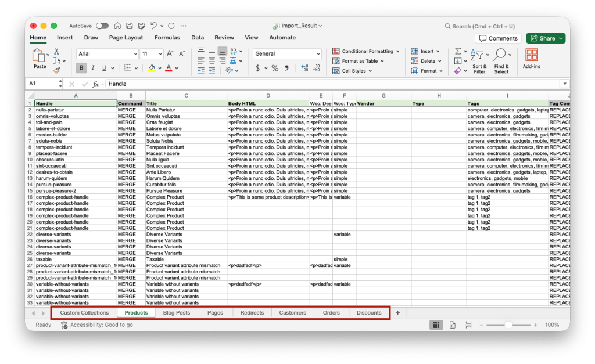Toggle the AutoSave switch
Image resolution: width=595 pixels, height=364 pixels.
tap(102, 26)
